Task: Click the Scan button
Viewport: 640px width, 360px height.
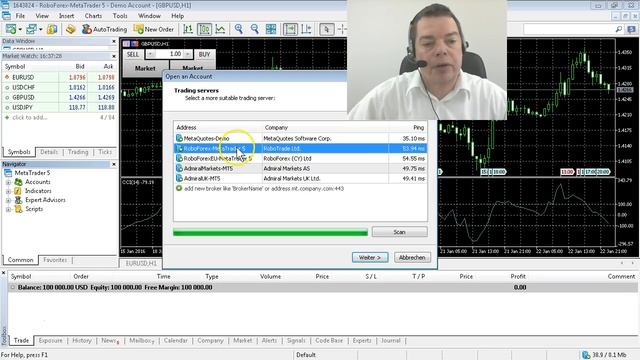Action: click(400, 232)
